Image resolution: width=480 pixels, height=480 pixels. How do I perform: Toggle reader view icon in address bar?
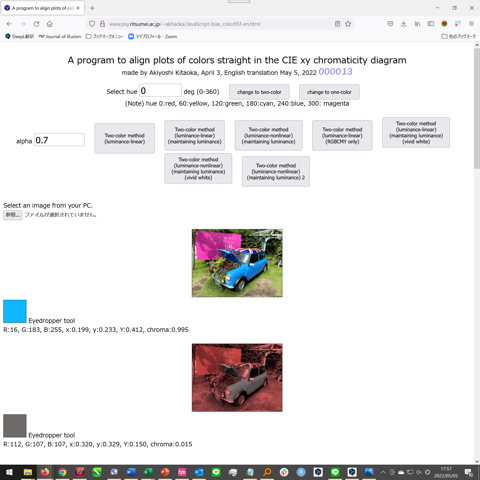337,24
